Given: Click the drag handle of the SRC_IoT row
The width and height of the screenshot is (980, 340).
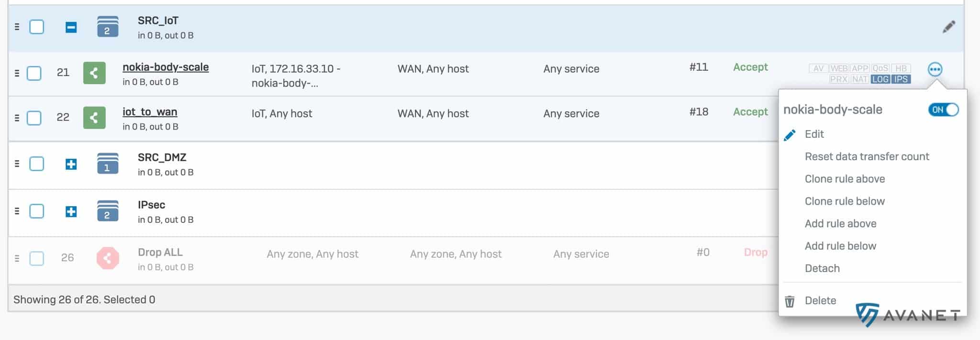Looking at the screenshot, I should click(x=17, y=27).
